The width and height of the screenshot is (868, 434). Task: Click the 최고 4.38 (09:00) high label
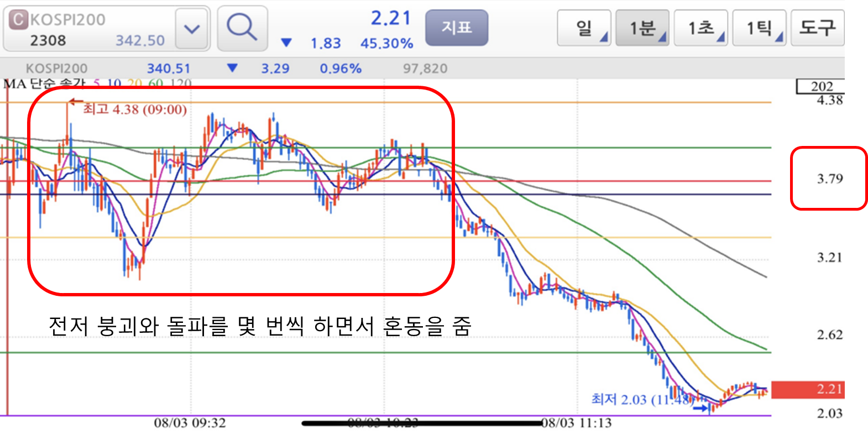(x=135, y=109)
